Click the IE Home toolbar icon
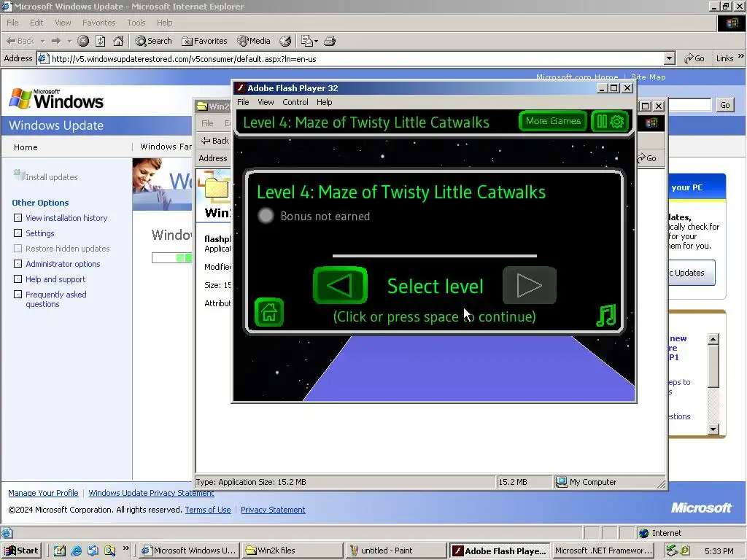The image size is (747, 560). tap(118, 41)
